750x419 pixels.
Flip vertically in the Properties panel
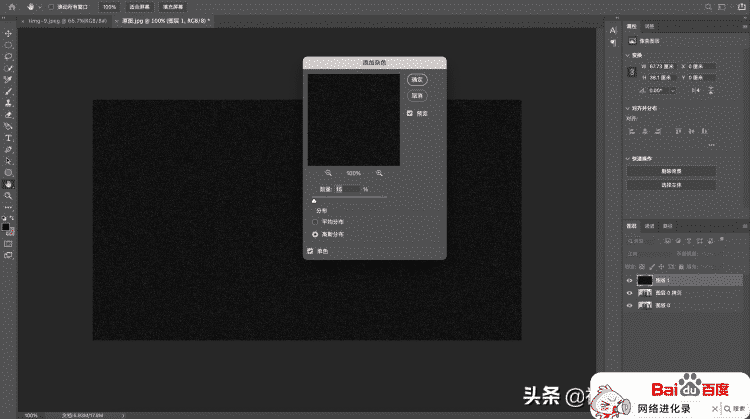pos(711,90)
